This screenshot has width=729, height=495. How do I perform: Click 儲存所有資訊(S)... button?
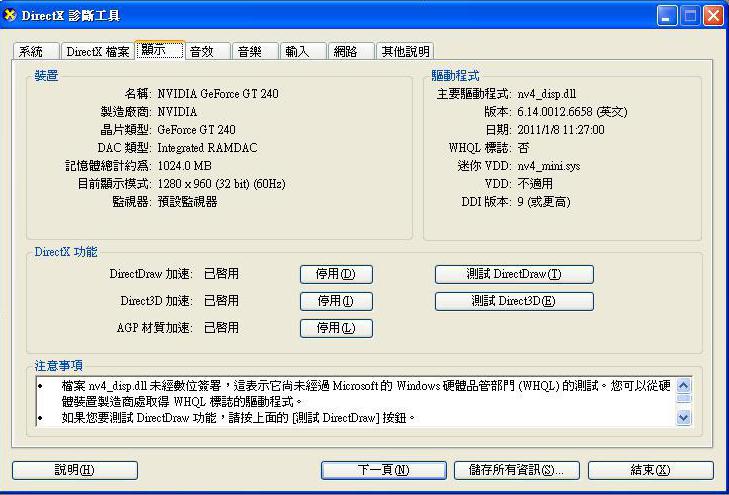[517, 470]
